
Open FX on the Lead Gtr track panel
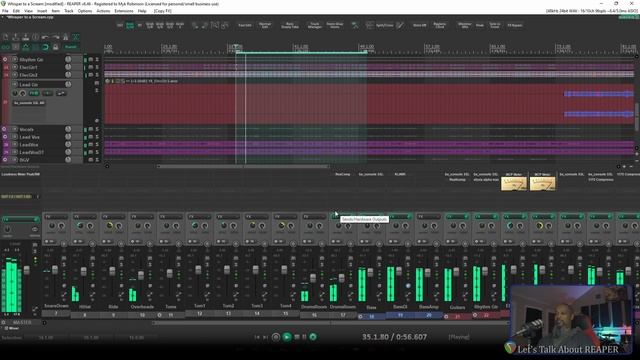coord(33,93)
